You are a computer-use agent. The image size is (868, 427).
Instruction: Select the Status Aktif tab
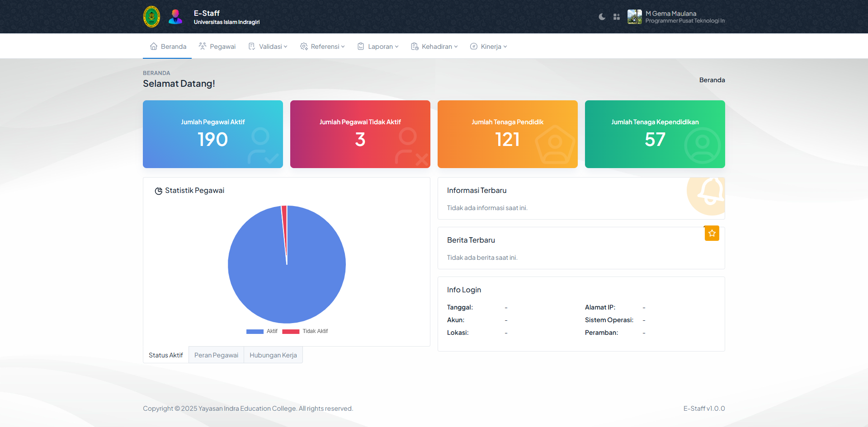pos(166,355)
